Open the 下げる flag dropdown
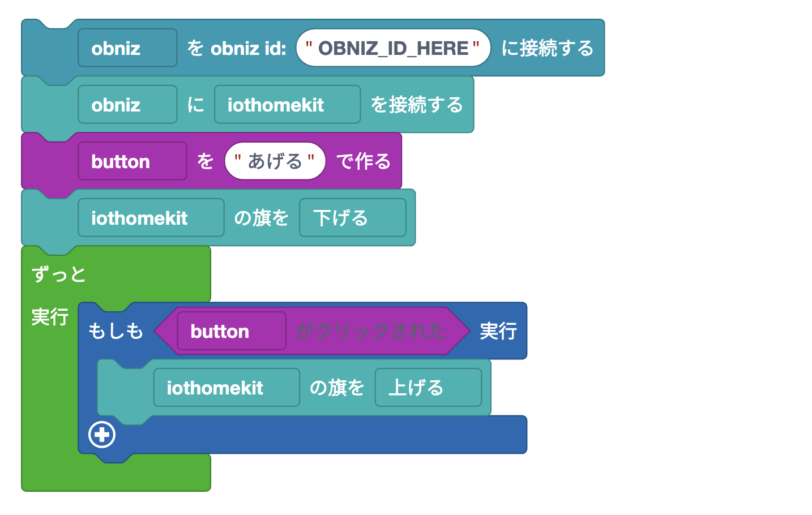 (352, 218)
